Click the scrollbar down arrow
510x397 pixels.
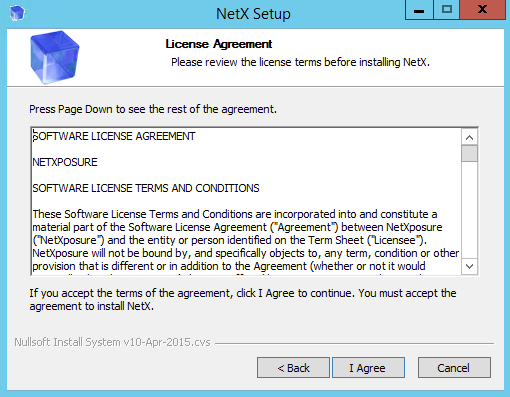coord(470,266)
